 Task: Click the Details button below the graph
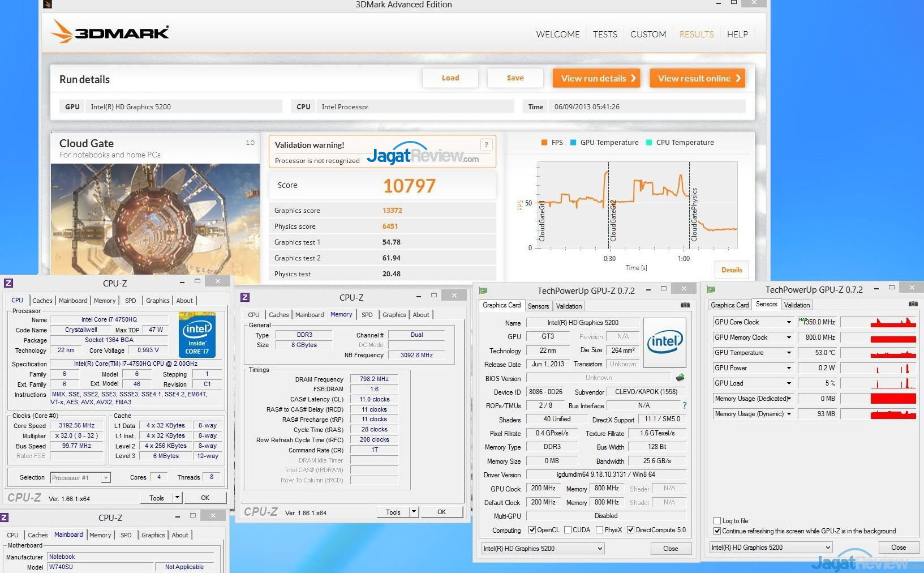[x=731, y=270]
